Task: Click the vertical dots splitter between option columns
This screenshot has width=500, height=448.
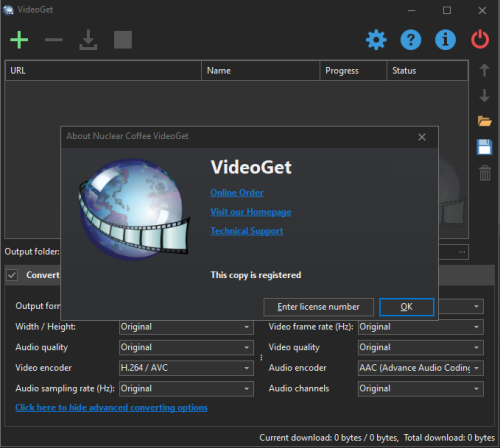Action: click(x=261, y=358)
